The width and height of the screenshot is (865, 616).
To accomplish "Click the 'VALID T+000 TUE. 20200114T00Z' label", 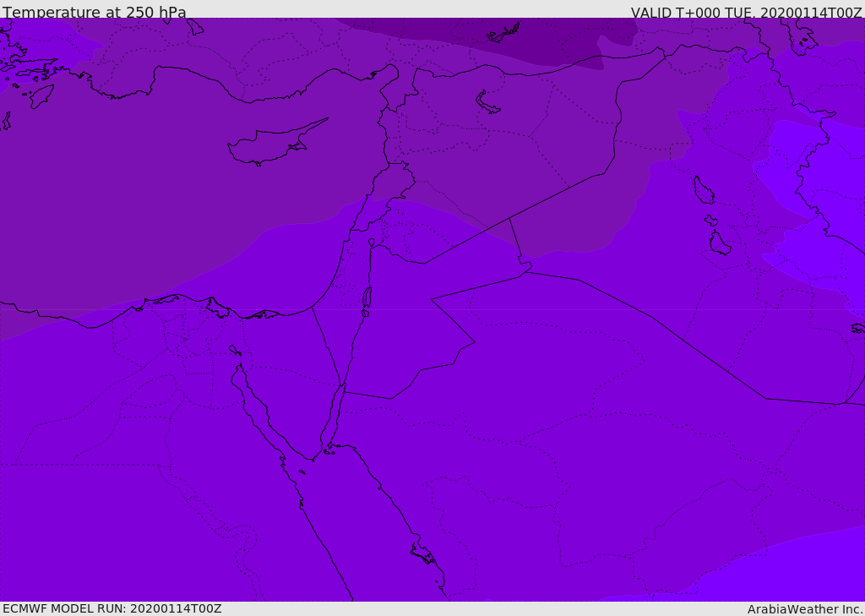I will [x=747, y=12].
